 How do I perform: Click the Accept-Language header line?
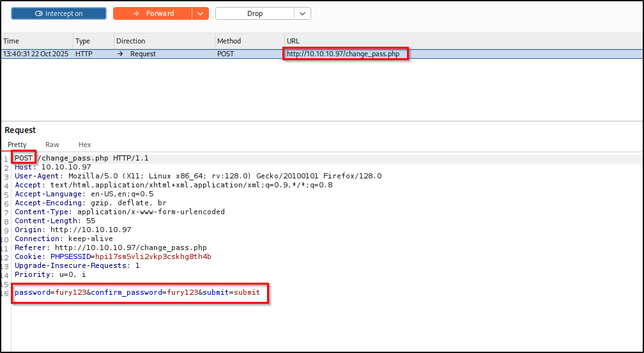point(84,194)
